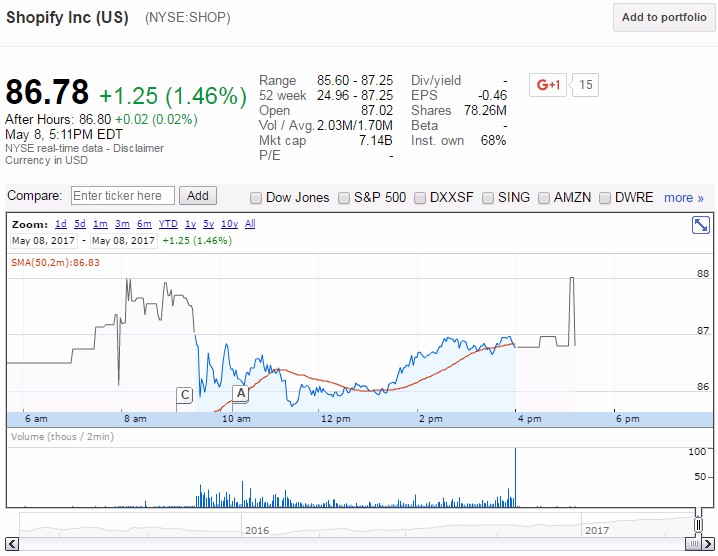
Task: Click the horizontal scrollbar thumb at bottom right
Action: (694, 544)
